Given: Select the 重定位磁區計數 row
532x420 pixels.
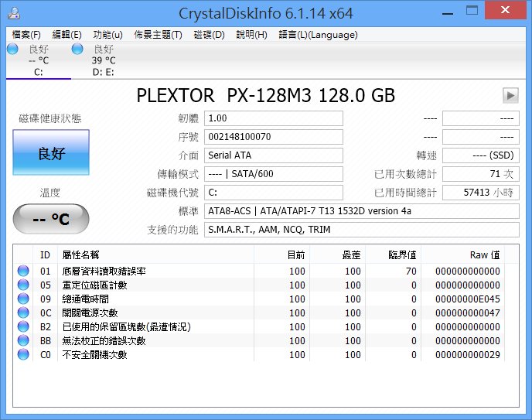Looking at the screenshot, I should (x=259, y=285).
